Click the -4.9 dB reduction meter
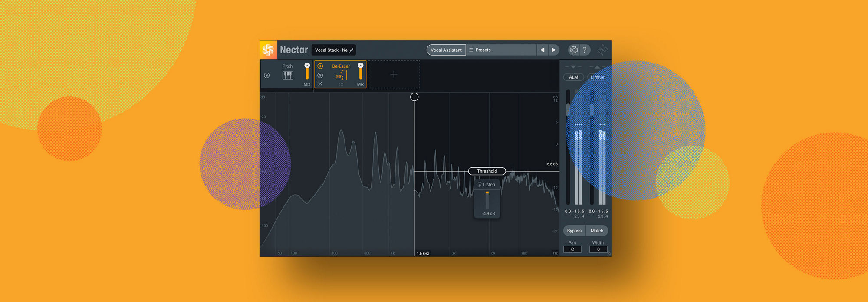Viewport: 868px width, 302px height. [x=487, y=201]
